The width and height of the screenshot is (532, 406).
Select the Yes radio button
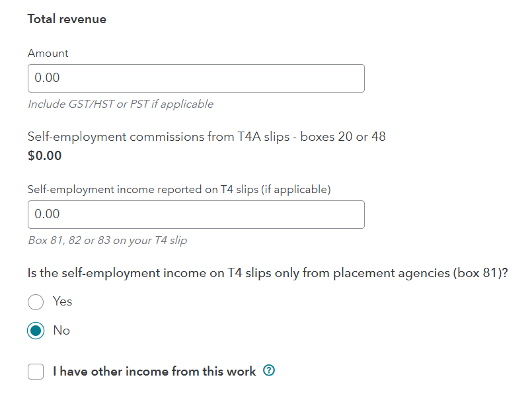[36, 302]
